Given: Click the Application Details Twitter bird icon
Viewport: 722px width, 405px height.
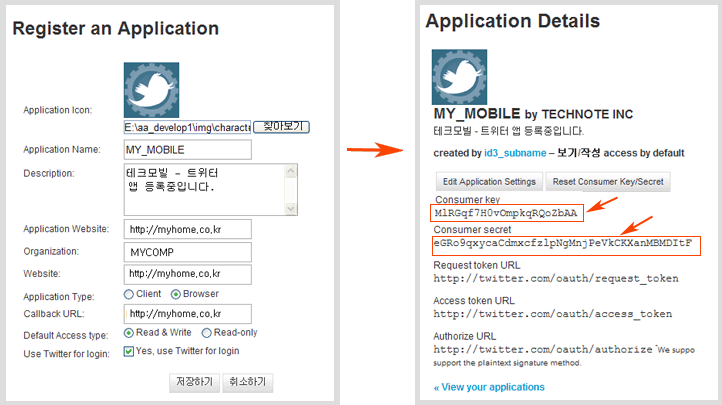Looking at the screenshot, I should (x=459, y=77).
